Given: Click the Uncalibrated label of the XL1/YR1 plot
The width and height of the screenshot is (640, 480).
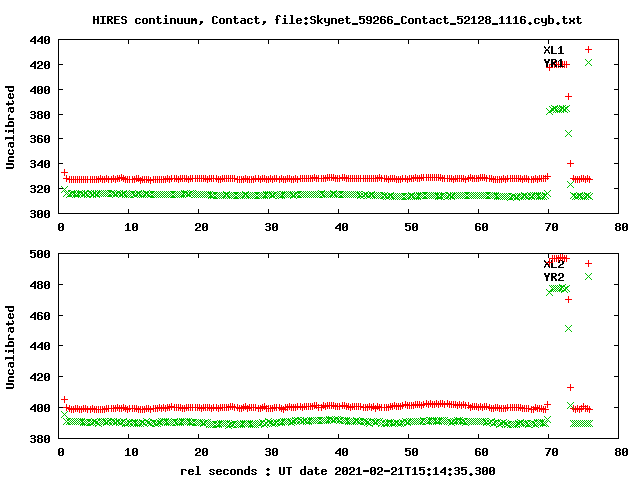Looking at the screenshot, I should click(x=10, y=127).
